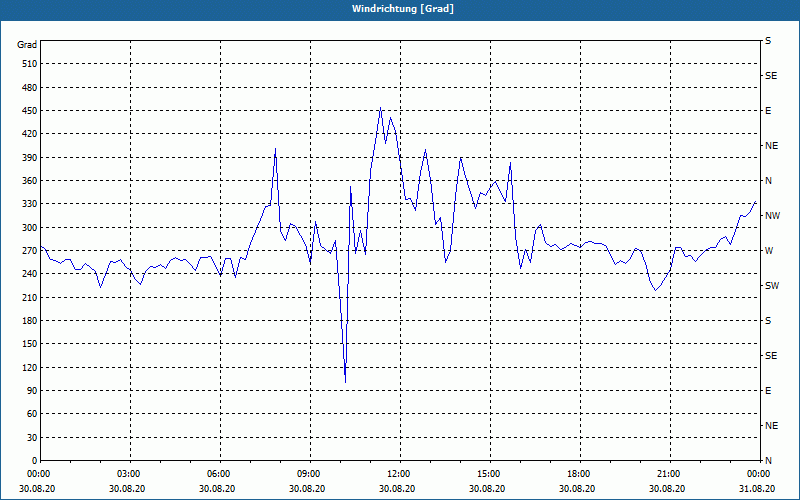Click the 390 degree axis value
800x500 pixels.
pos(29,157)
